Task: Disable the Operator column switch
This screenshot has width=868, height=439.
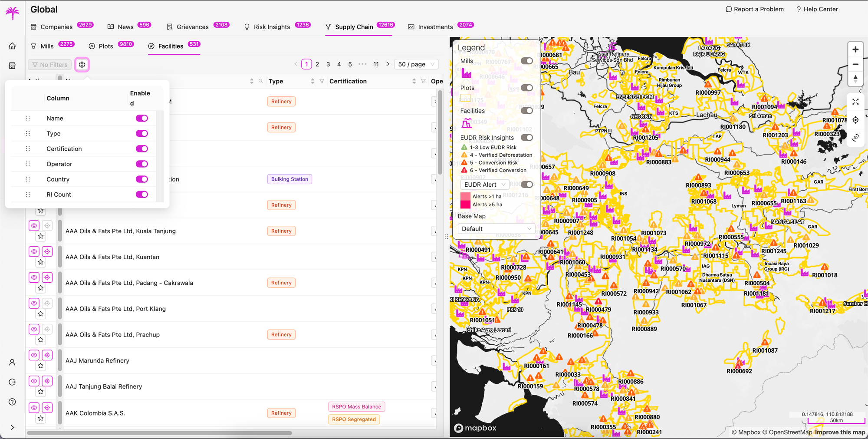Action: tap(141, 164)
